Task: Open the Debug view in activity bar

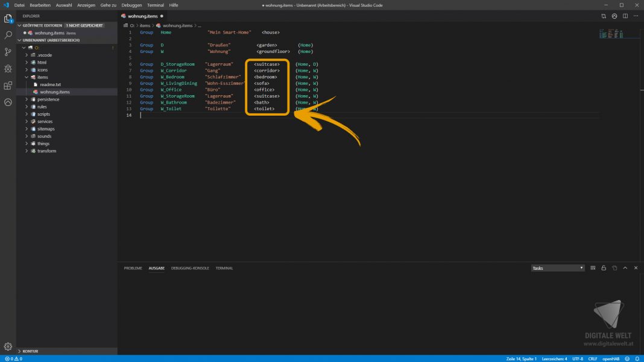Action: (8, 69)
